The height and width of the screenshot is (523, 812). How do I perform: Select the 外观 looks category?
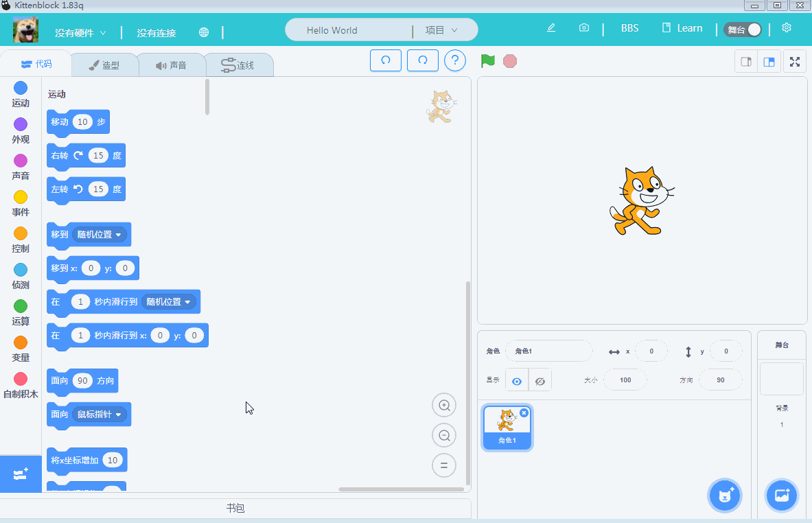click(21, 131)
